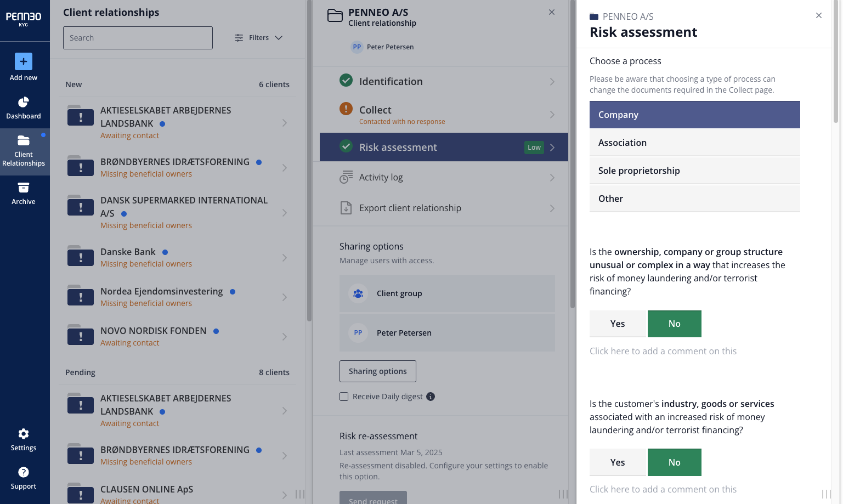Go to Client Relationships in sidebar
Screen dimensions: 843x504
click(x=24, y=152)
